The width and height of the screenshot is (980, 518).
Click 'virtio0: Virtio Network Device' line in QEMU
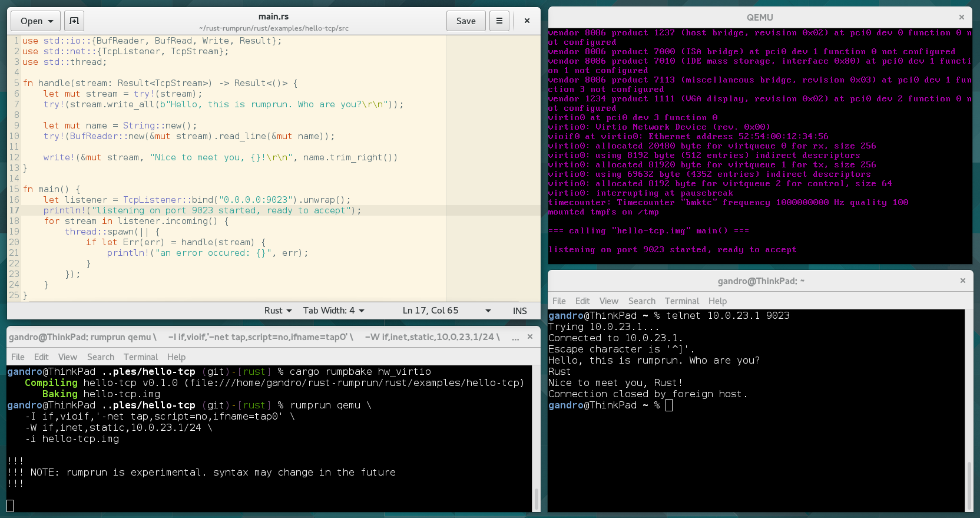coord(659,127)
